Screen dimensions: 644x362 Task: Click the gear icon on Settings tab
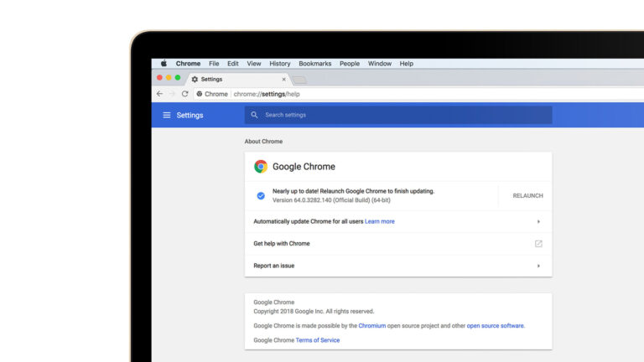(x=195, y=80)
